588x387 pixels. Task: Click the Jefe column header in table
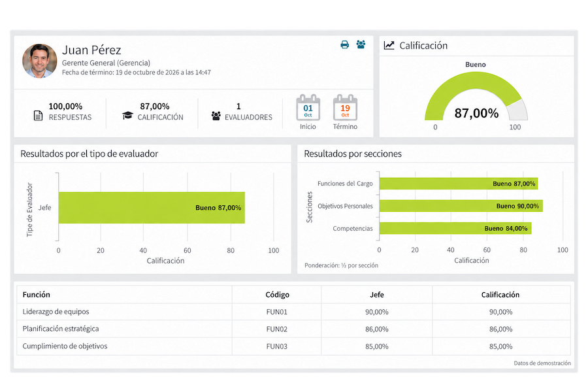(x=377, y=295)
